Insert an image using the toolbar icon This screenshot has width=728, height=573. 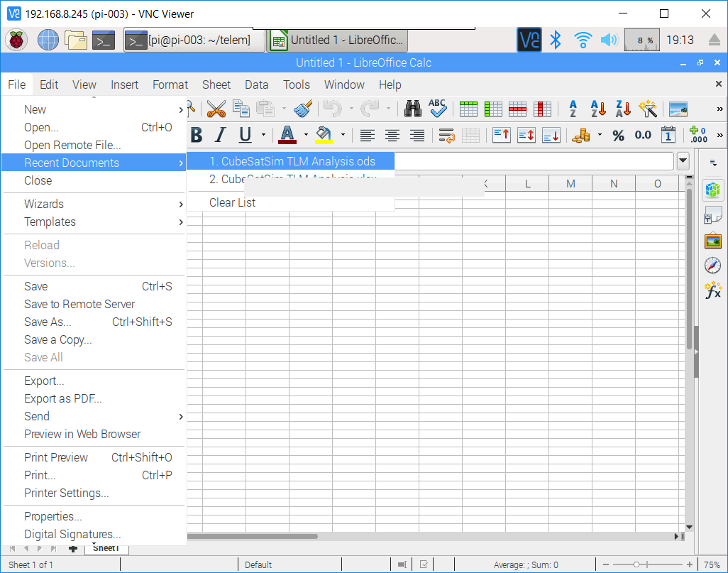678,109
